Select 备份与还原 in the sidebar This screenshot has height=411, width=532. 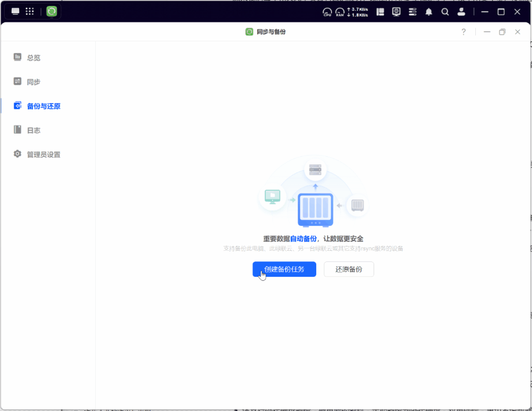pos(43,106)
